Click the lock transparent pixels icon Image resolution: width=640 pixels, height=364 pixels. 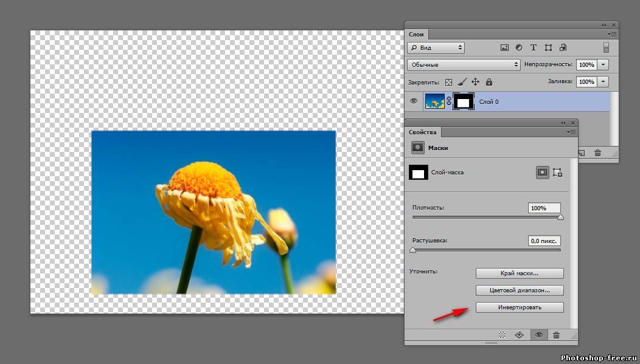point(449,81)
